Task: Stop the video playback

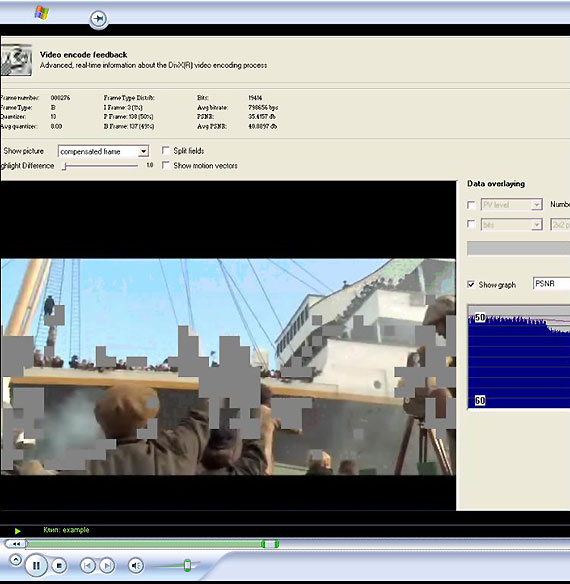Action: point(59,565)
